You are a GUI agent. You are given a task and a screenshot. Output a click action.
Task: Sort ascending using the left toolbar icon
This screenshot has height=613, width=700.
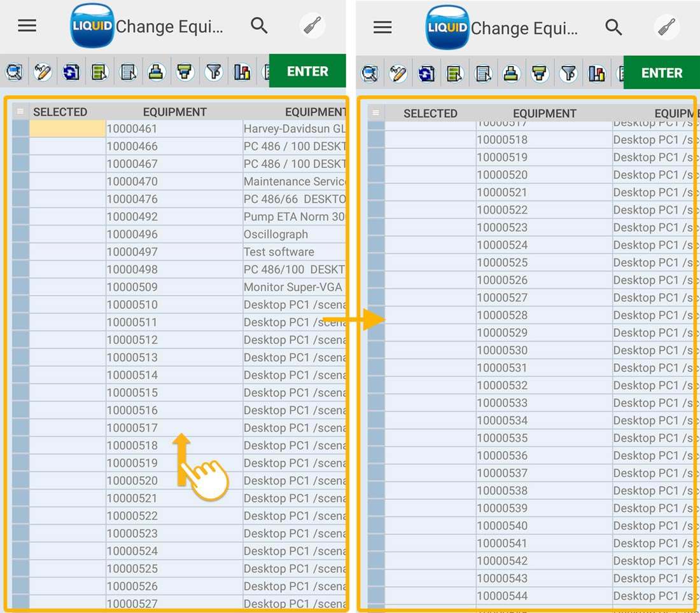(x=156, y=72)
